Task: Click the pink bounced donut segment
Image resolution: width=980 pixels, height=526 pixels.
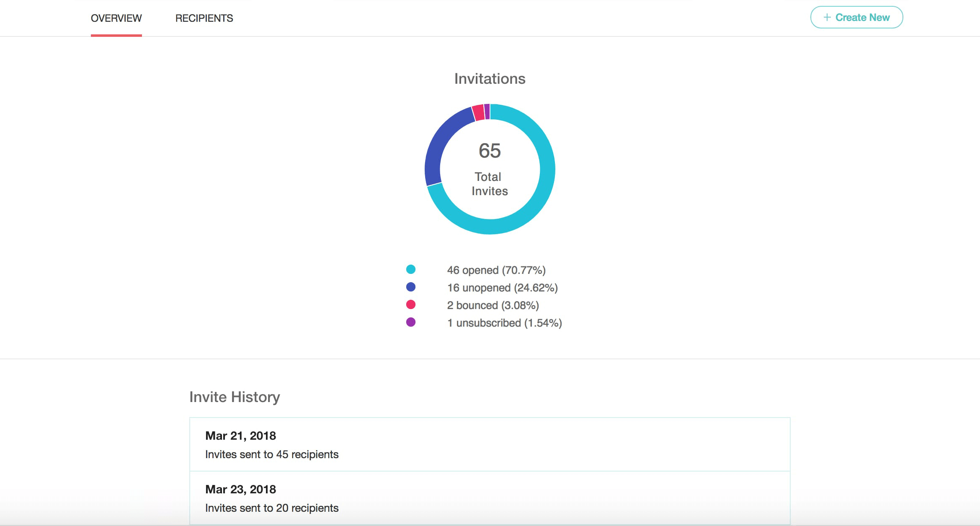Action: click(x=478, y=113)
